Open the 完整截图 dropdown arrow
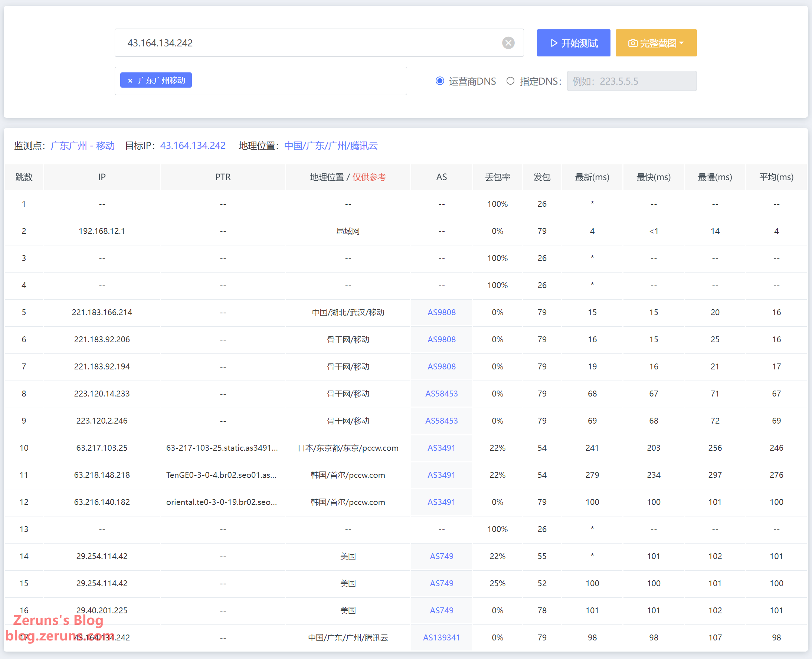This screenshot has width=812, height=659. coord(682,43)
